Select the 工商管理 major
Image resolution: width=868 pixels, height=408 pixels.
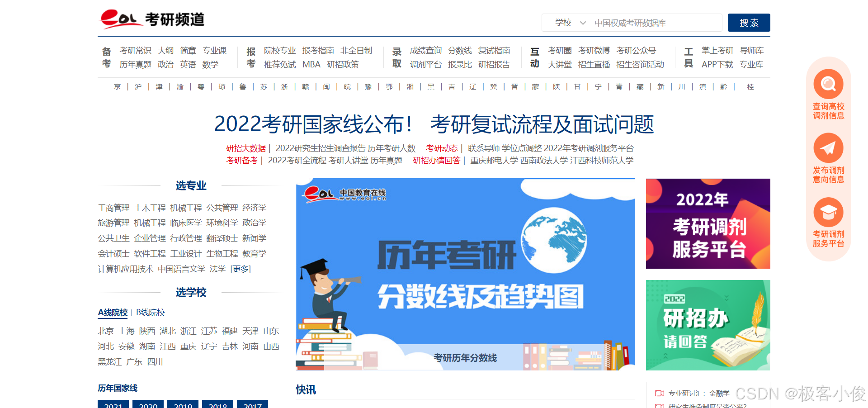[x=114, y=208]
